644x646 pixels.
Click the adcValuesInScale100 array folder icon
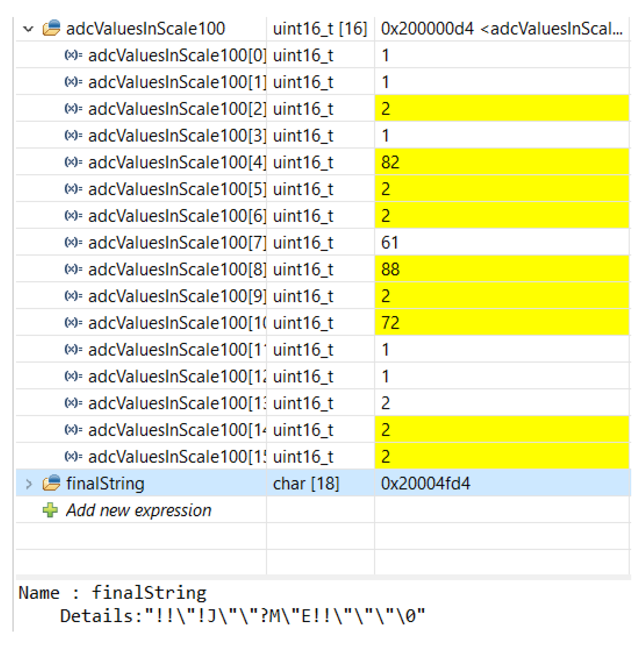[51, 28]
